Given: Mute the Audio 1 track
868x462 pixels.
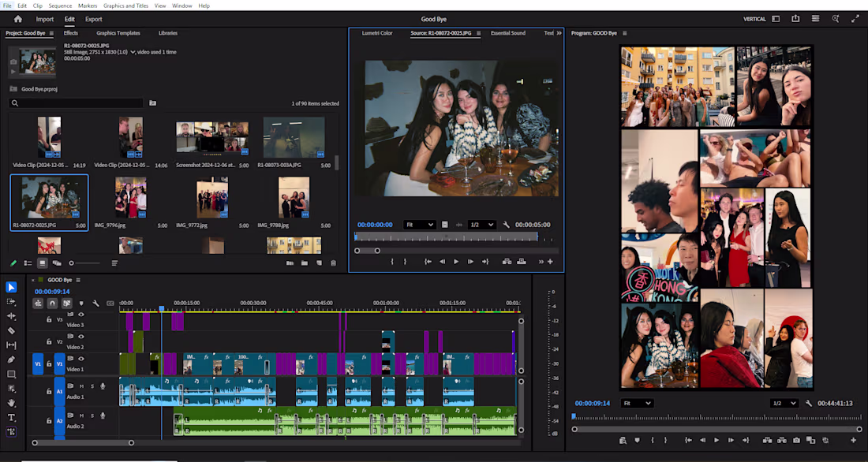Looking at the screenshot, I should pyautogui.click(x=81, y=386).
